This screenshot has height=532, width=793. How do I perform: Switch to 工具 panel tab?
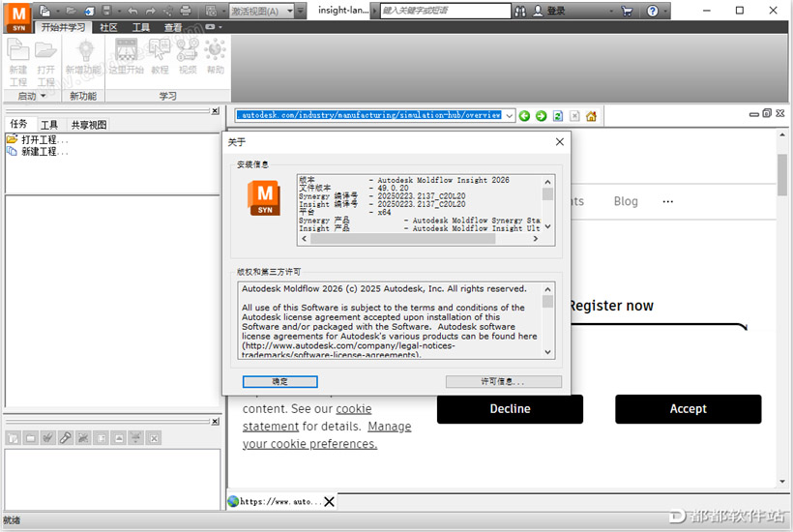point(49,125)
